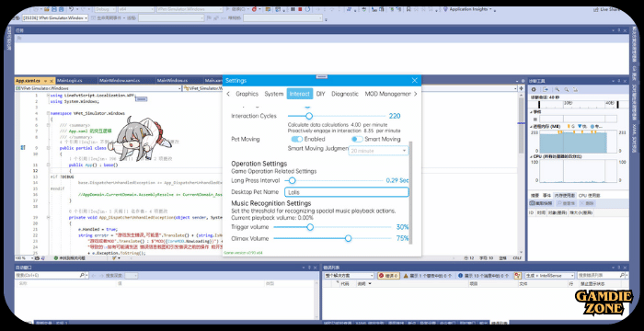This screenshot has height=331, width=644.
Task: Open diagnostic tools settings gear icon
Action: point(534,89)
